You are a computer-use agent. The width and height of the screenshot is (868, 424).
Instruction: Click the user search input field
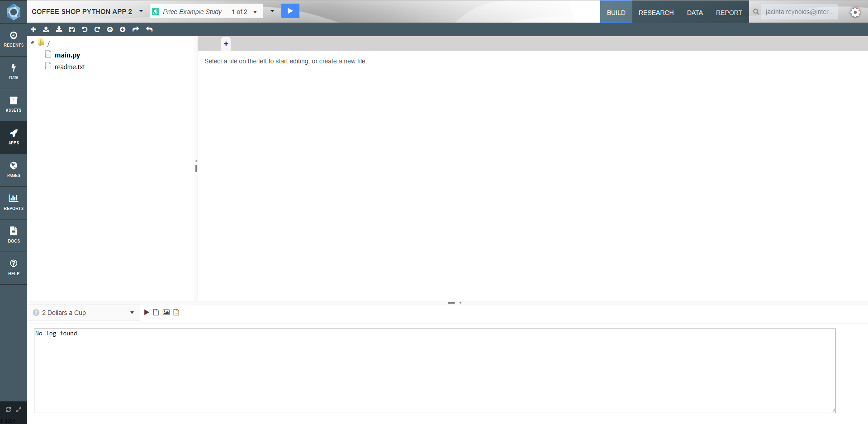(799, 12)
